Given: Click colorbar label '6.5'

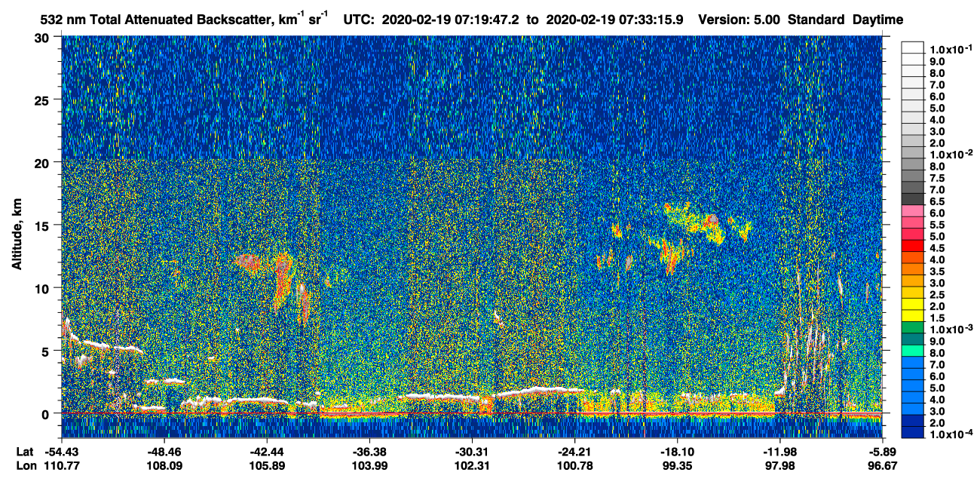Looking at the screenshot, I should click(937, 201).
